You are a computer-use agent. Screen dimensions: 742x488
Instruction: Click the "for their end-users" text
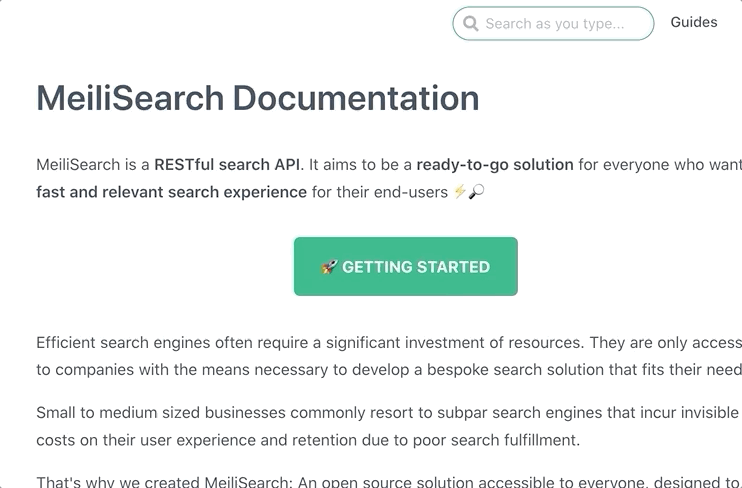[380, 191]
